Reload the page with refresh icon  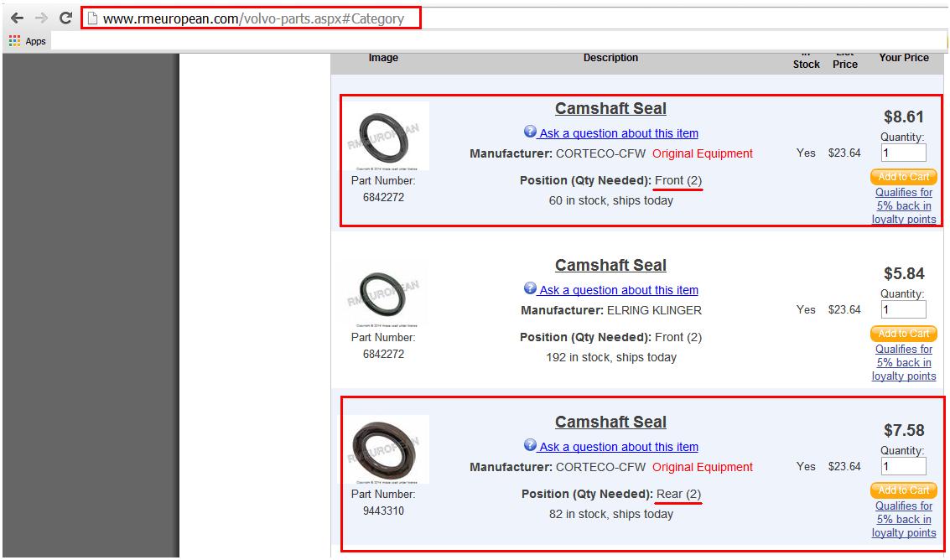click(65, 18)
